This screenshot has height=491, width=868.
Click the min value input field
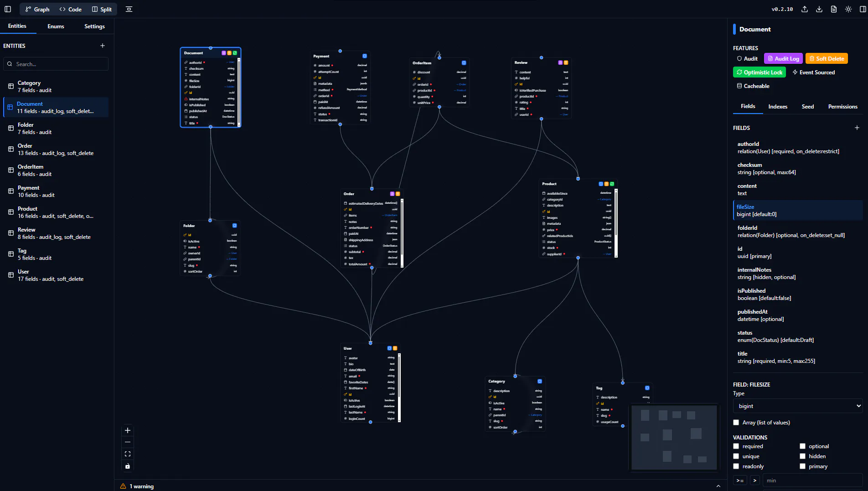812,481
